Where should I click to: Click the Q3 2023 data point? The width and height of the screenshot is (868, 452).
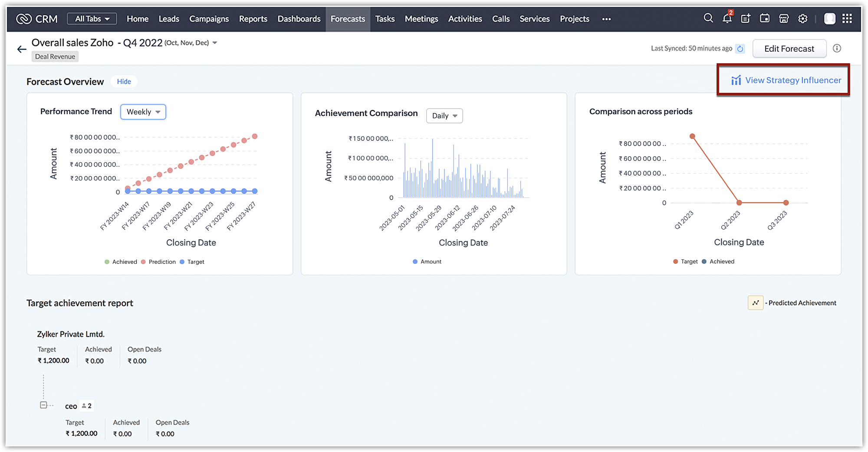tap(786, 203)
